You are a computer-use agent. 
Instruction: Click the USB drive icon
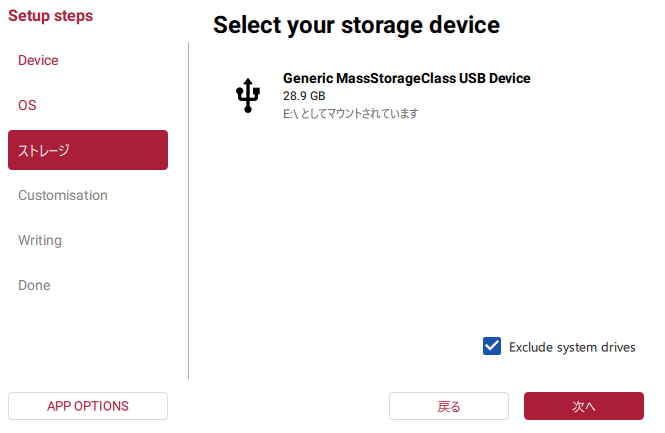pyautogui.click(x=248, y=96)
